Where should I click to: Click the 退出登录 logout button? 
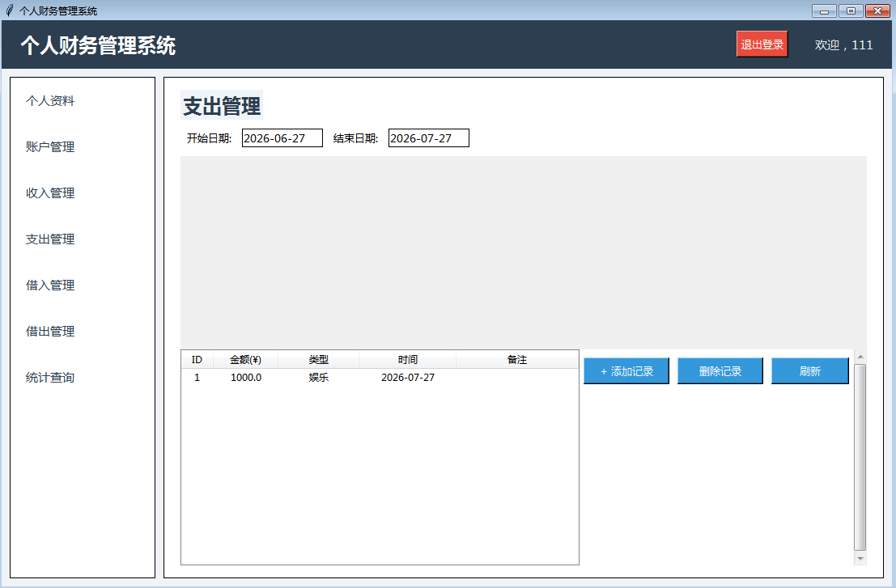point(762,44)
